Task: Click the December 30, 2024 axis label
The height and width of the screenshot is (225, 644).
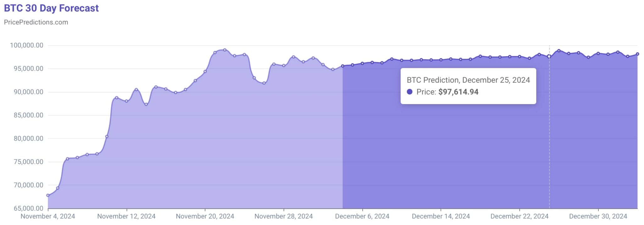Action: pos(598,217)
